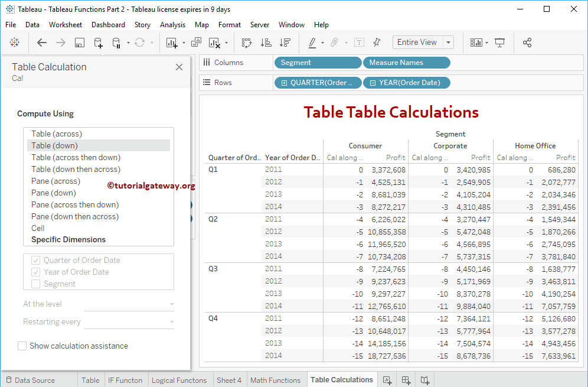
Task: Click the Add new data source icon
Action: coord(99,43)
